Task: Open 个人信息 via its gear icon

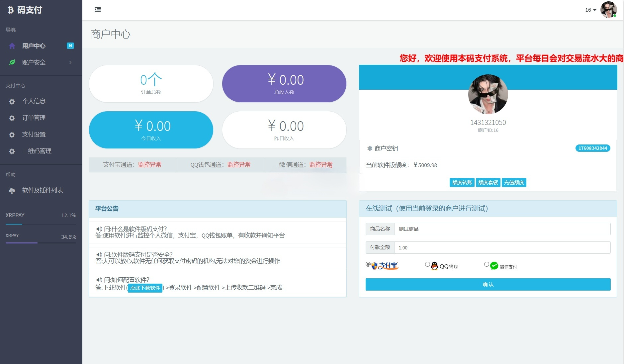Action: point(12,101)
